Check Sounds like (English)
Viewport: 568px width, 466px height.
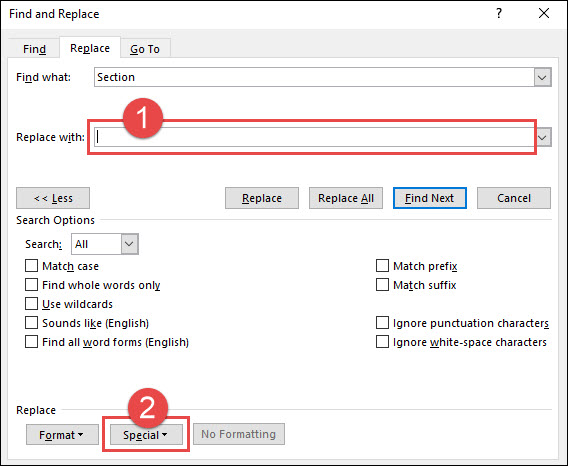(32, 323)
